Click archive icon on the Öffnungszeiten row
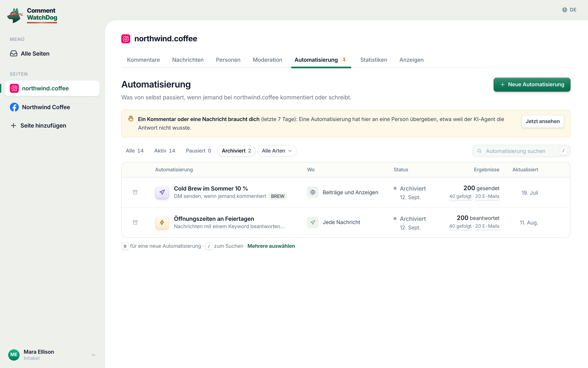Image resolution: width=588 pixels, height=368 pixels. (135, 222)
